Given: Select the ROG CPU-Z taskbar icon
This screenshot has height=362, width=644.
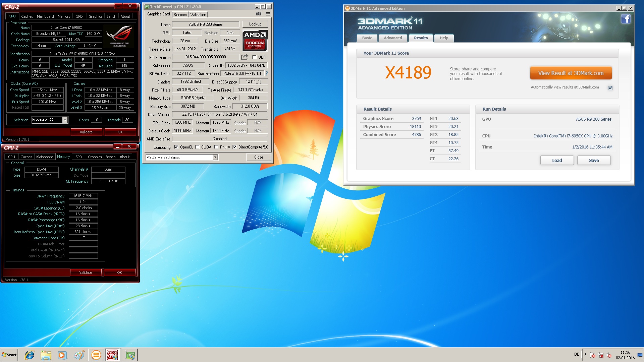Looking at the screenshot, I should coord(112,355).
